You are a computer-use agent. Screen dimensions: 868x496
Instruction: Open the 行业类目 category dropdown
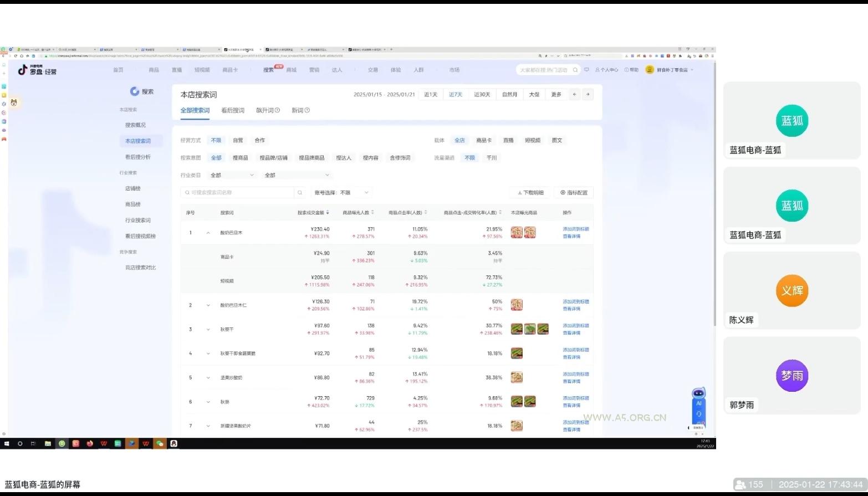click(231, 175)
